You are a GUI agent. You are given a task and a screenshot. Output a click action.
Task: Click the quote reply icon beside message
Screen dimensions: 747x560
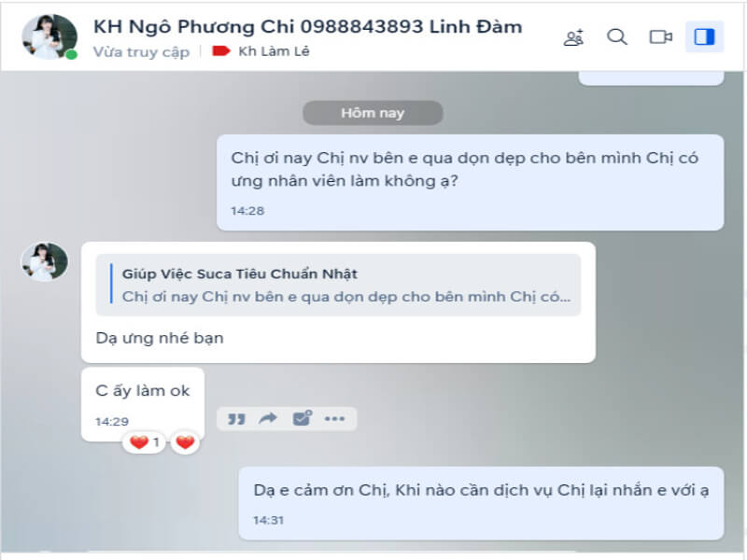pyautogui.click(x=236, y=419)
